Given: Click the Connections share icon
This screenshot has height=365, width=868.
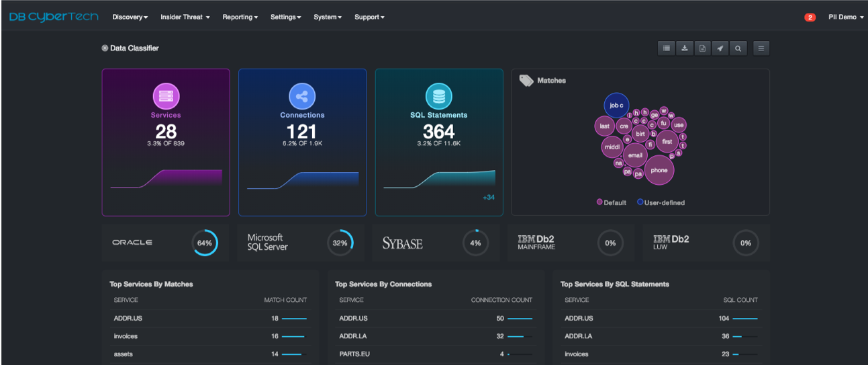Looking at the screenshot, I should [x=302, y=96].
